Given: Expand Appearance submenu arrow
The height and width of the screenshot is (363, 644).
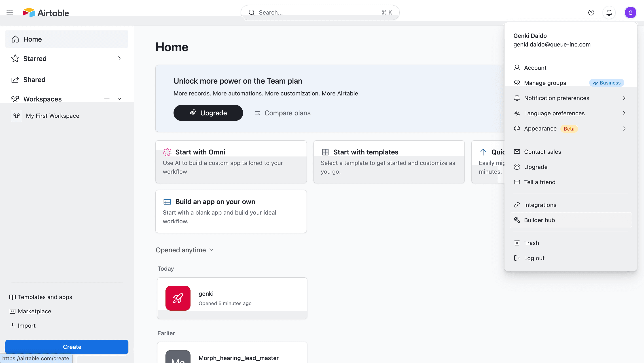Looking at the screenshot, I should coord(624,128).
